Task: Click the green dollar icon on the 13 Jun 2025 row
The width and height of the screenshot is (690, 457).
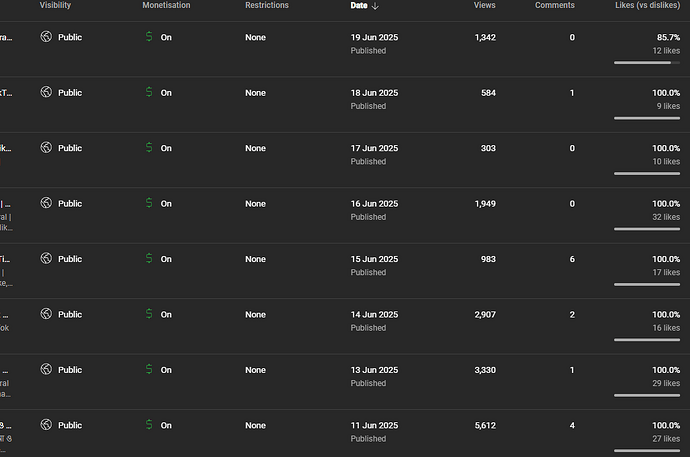Action: (x=149, y=369)
